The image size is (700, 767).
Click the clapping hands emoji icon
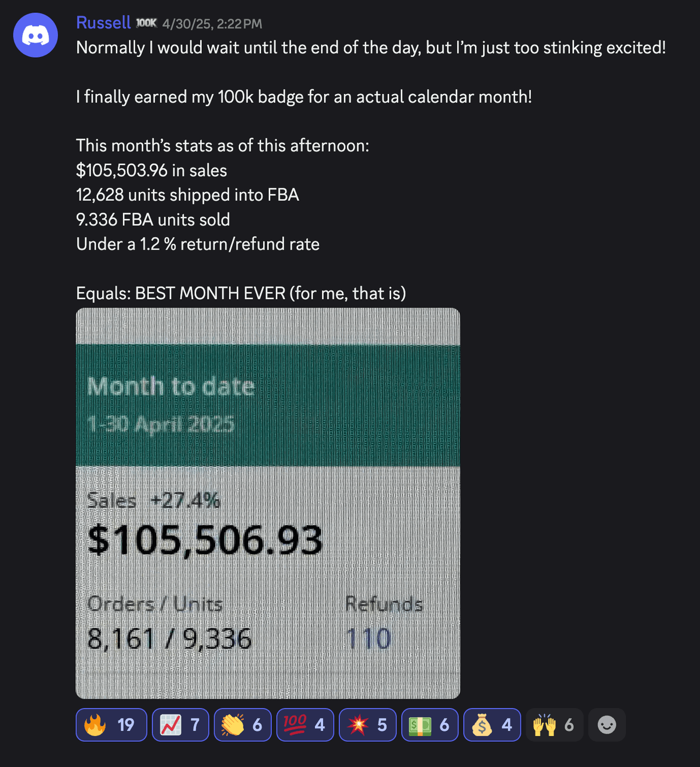(x=232, y=724)
